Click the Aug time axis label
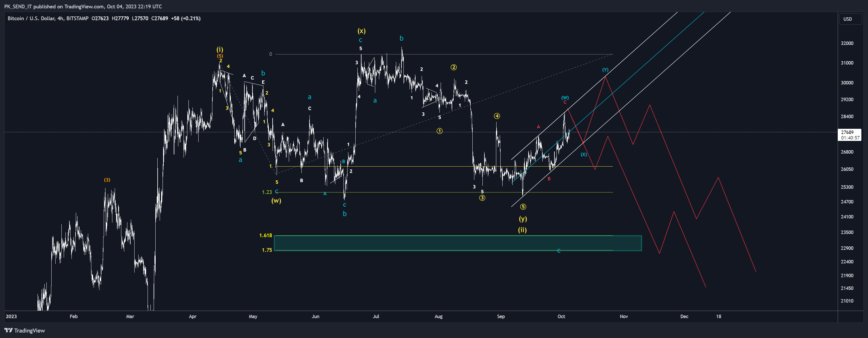868x338 pixels. [438, 316]
